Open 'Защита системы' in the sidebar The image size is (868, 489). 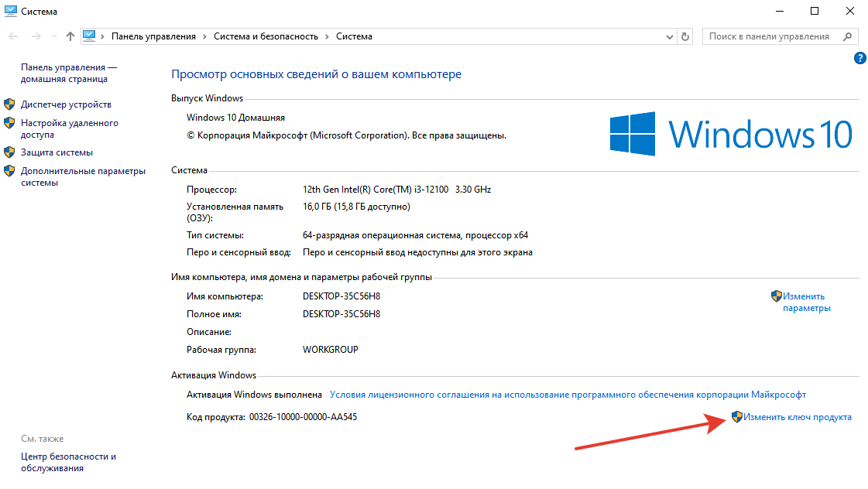(57, 152)
